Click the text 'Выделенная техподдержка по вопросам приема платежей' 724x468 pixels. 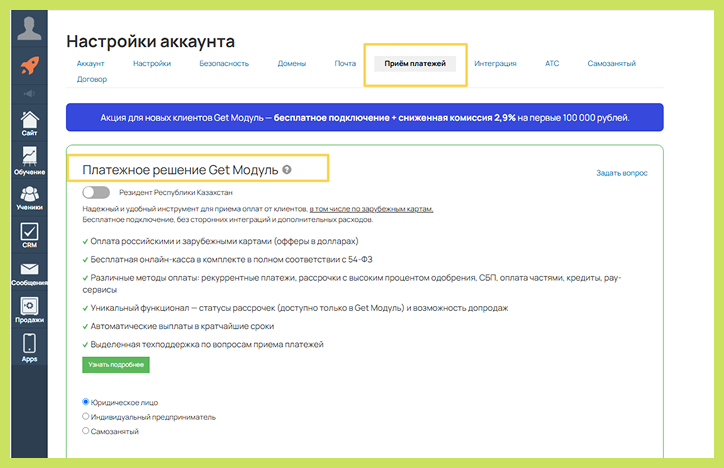(207, 344)
